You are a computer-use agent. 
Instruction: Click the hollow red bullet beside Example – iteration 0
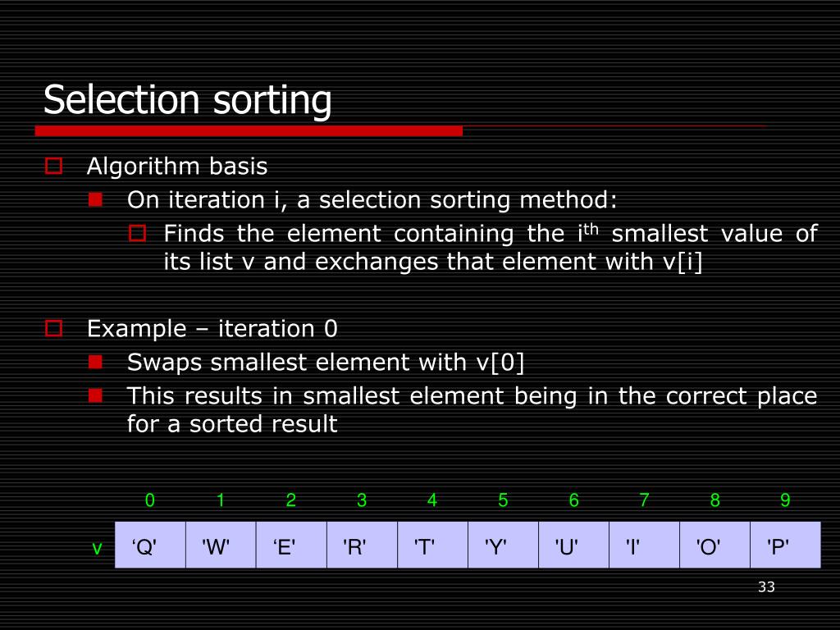coord(53,328)
